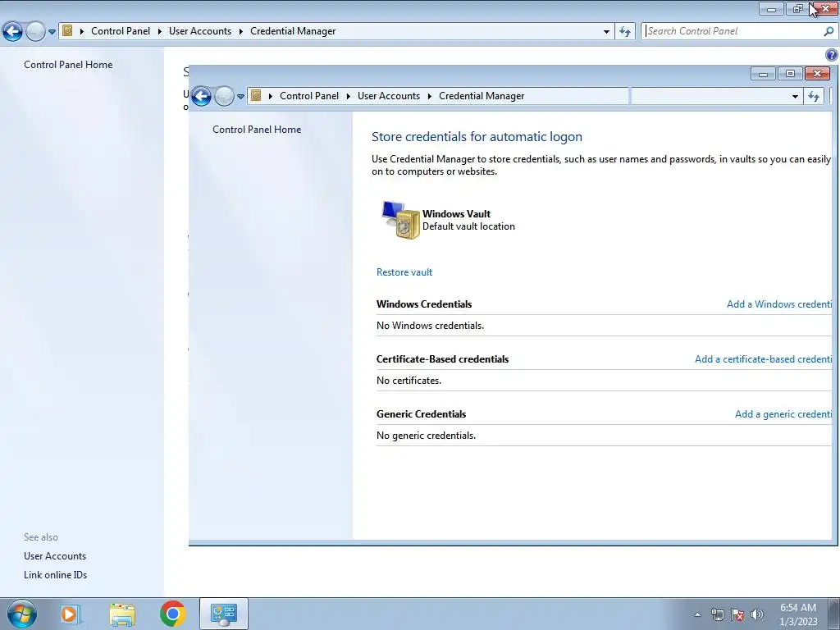
Task: Show hidden tray icons arrow
Action: tap(697, 614)
